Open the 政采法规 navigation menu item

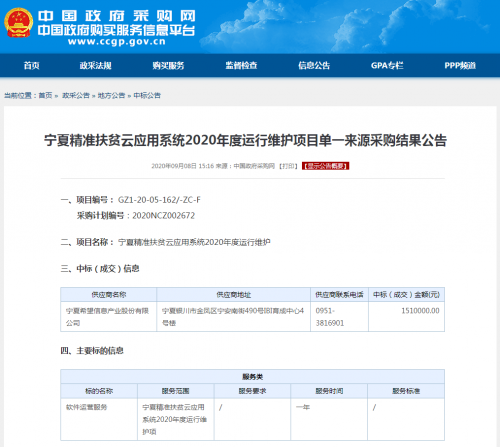pyautogui.click(x=95, y=66)
